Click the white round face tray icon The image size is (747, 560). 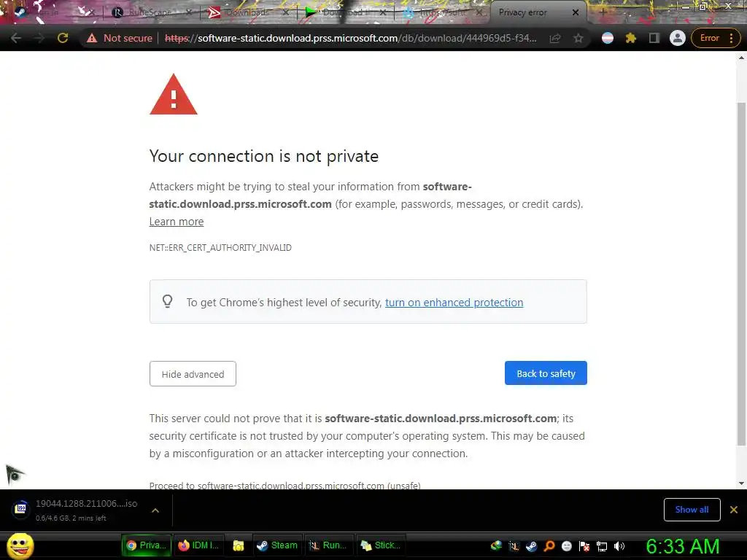coord(566,545)
